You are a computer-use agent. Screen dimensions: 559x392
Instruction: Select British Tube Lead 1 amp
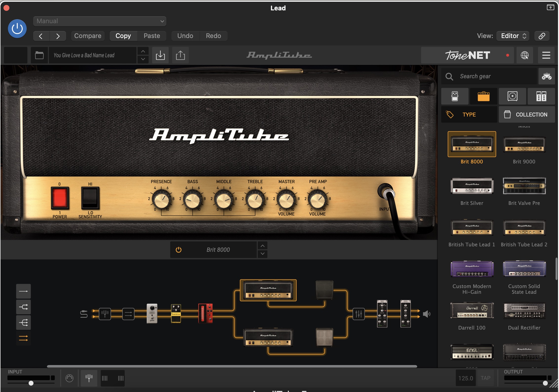(x=472, y=227)
